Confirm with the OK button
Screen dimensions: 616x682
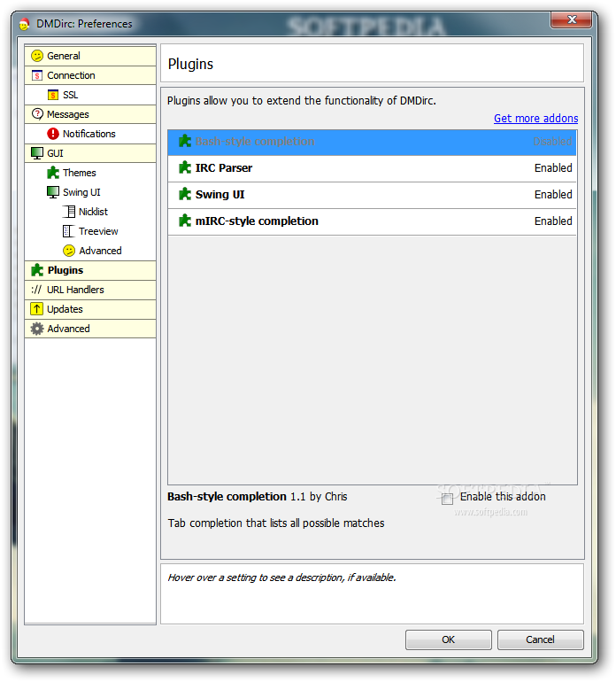tap(449, 639)
